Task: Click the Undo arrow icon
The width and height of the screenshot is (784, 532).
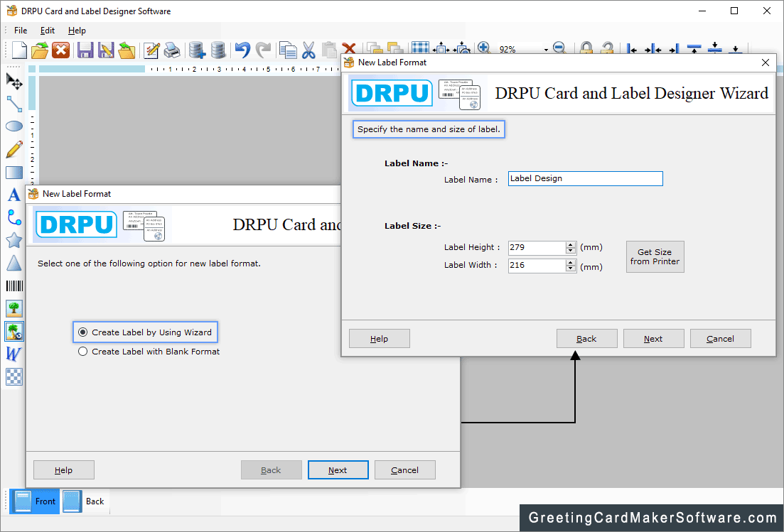Action: pos(242,50)
